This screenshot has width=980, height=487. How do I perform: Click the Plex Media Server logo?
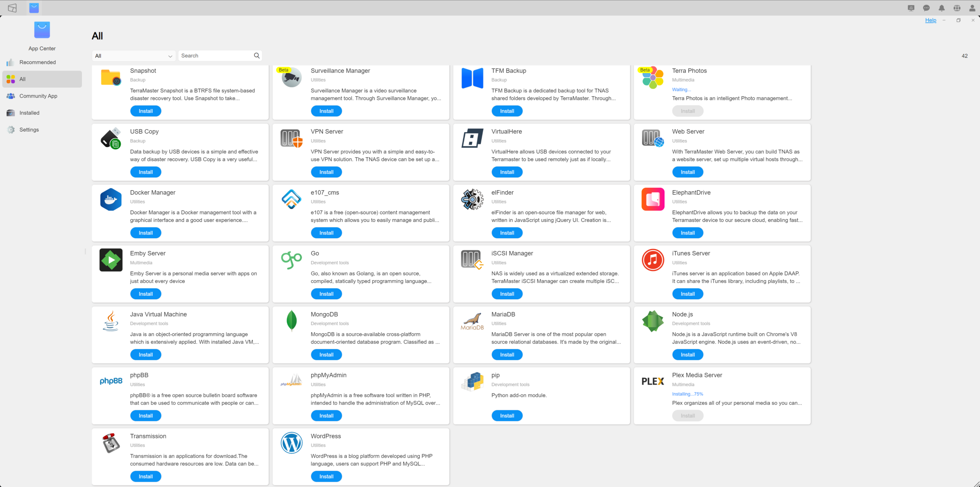653,381
